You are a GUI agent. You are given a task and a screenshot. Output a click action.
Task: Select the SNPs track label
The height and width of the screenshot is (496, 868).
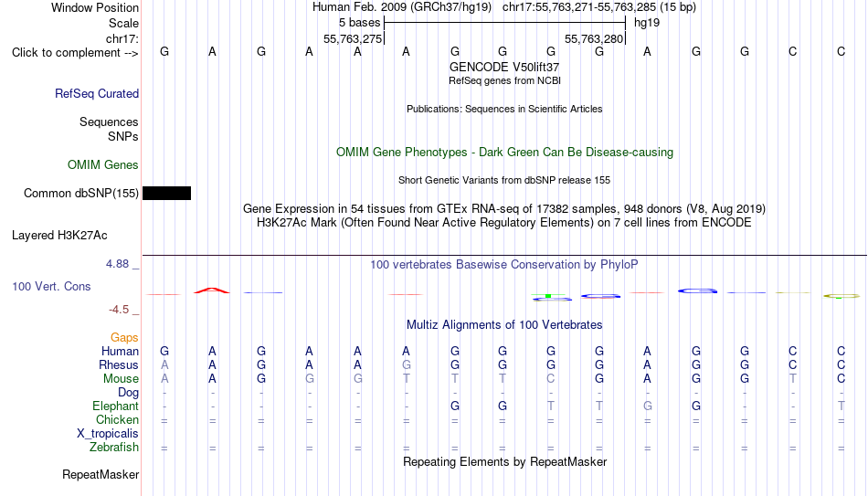pos(123,136)
